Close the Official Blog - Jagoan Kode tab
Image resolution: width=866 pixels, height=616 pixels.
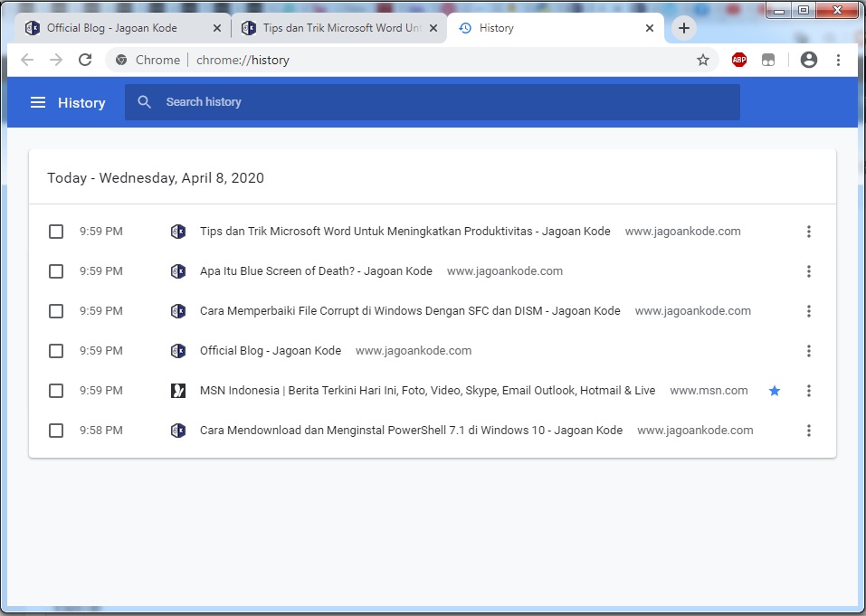pos(217,28)
